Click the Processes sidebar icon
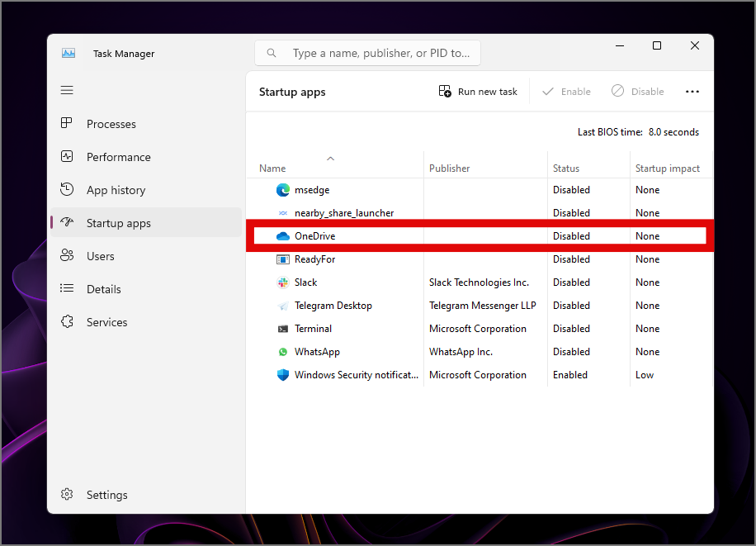Screen dimensions: 756x546 67,123
